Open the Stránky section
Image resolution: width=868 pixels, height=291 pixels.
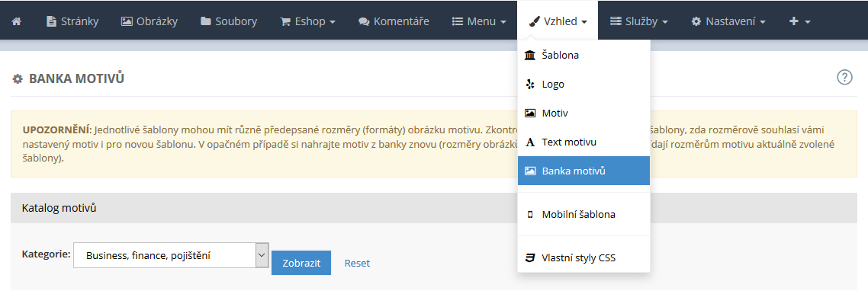click(x=72, y=21)
